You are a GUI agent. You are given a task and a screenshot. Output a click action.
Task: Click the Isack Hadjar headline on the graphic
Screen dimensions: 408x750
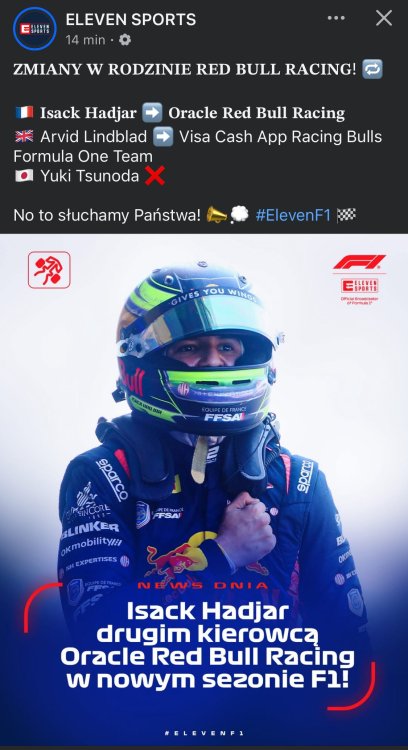207,645
